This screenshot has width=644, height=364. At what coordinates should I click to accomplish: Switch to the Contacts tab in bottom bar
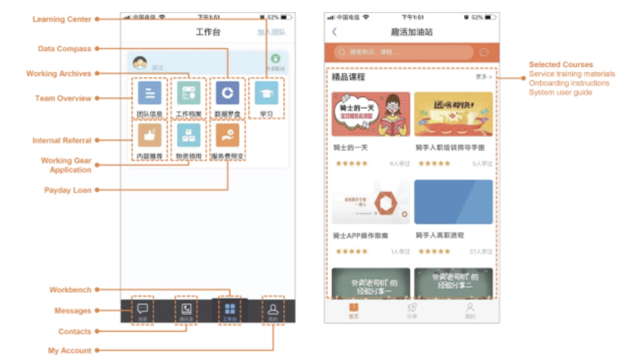186,311
